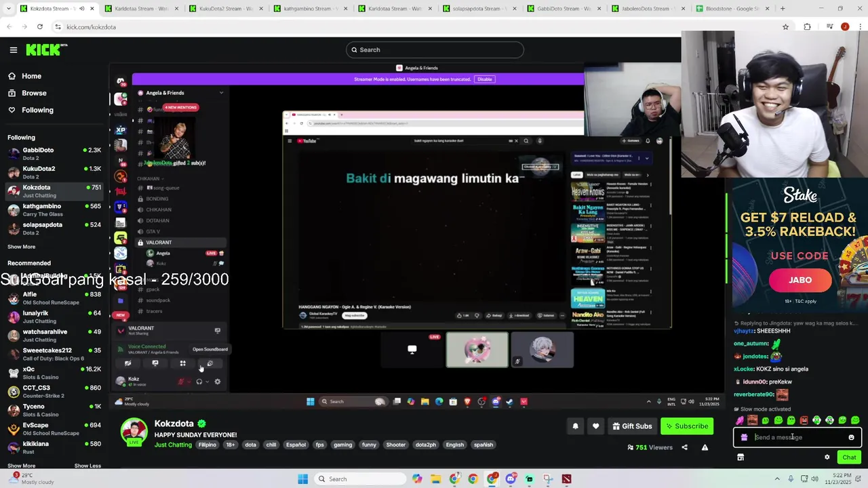This screenshot has width=868, height=488.
Task: Open kikikiana recommended channel
Action: 54,447
